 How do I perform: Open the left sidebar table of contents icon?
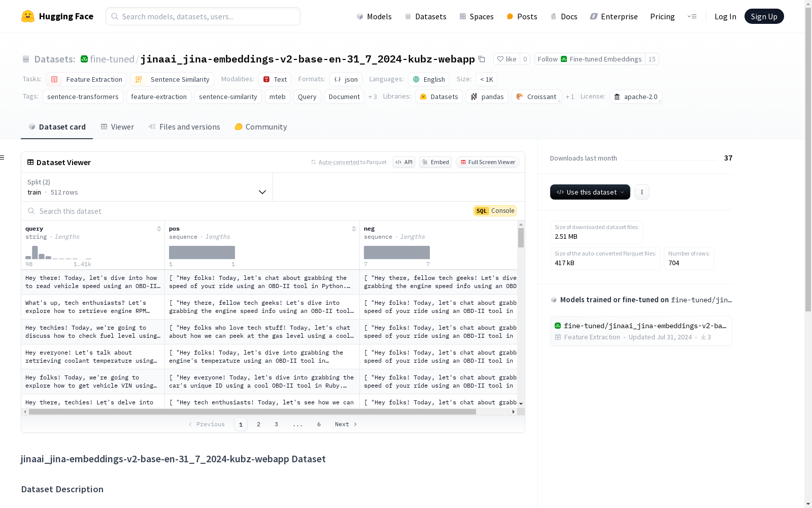pos(3,157)
